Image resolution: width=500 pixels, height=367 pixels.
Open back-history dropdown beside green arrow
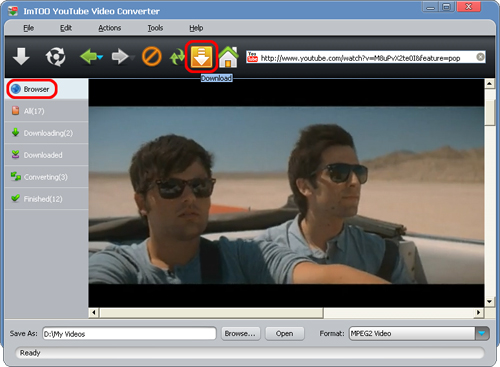pos(100,57)
